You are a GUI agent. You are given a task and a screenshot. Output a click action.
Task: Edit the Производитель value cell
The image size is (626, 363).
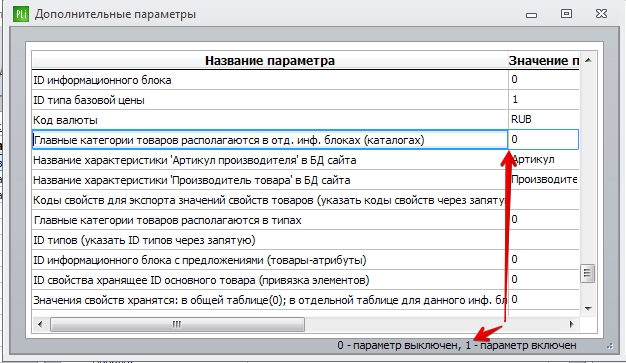(x=543, y=180)
